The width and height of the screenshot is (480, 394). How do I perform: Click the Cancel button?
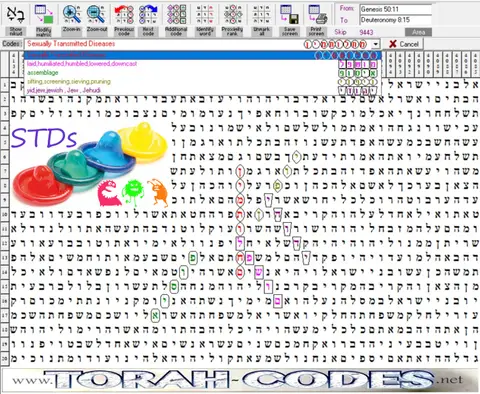pos(403,44)
